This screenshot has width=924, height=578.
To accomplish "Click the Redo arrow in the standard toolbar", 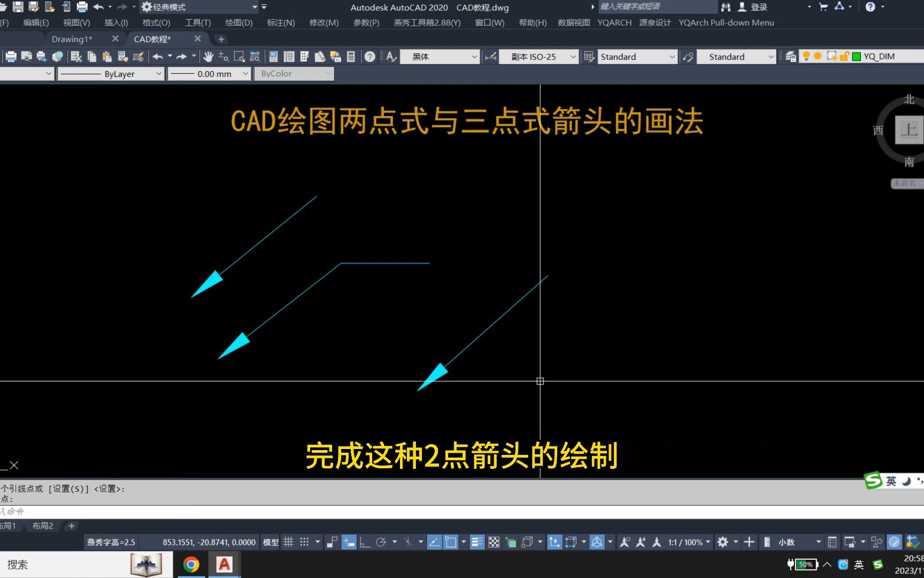I will (x=182, y=57).
